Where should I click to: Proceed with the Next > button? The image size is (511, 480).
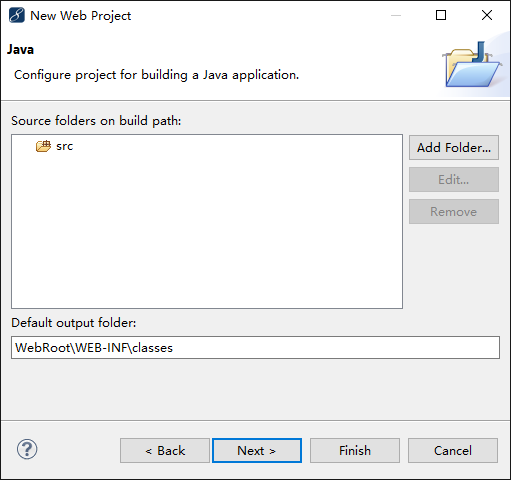tap(257, 451)
